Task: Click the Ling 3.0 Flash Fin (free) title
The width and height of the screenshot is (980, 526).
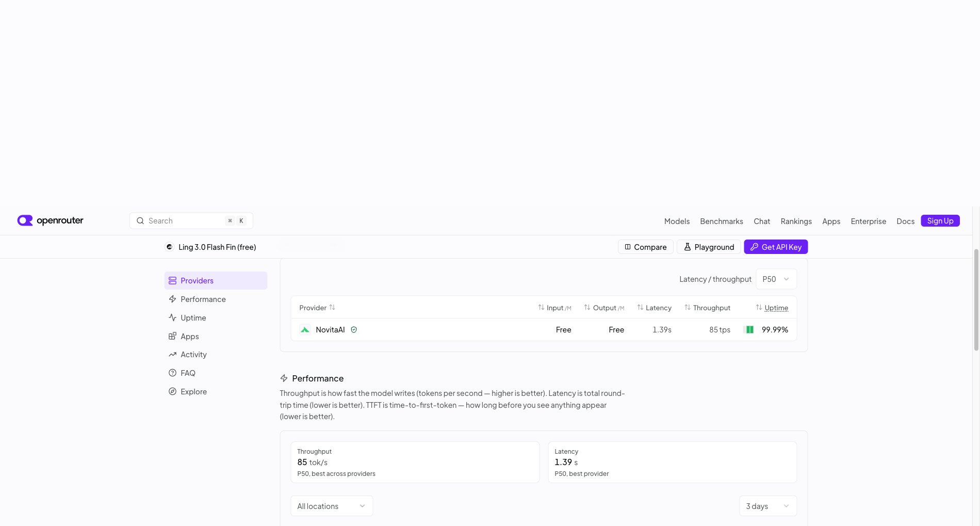Action: tap(217, 247)
